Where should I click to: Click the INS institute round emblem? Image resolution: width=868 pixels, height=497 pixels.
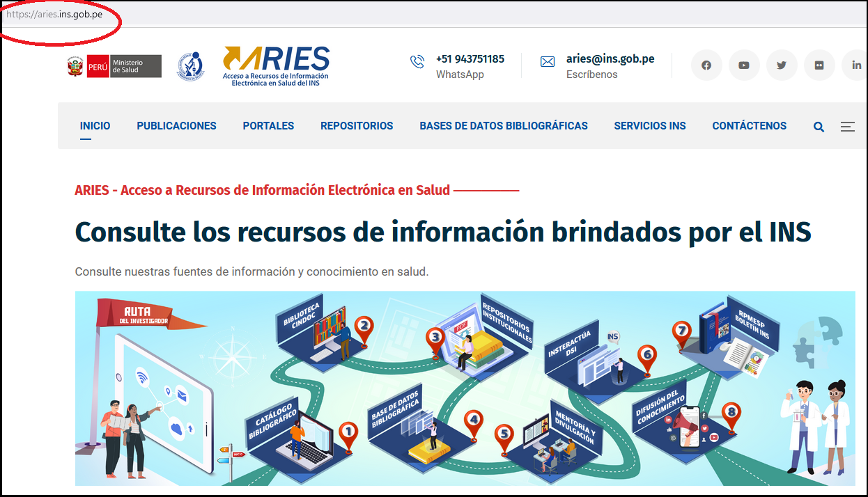[x=190, y=66]
